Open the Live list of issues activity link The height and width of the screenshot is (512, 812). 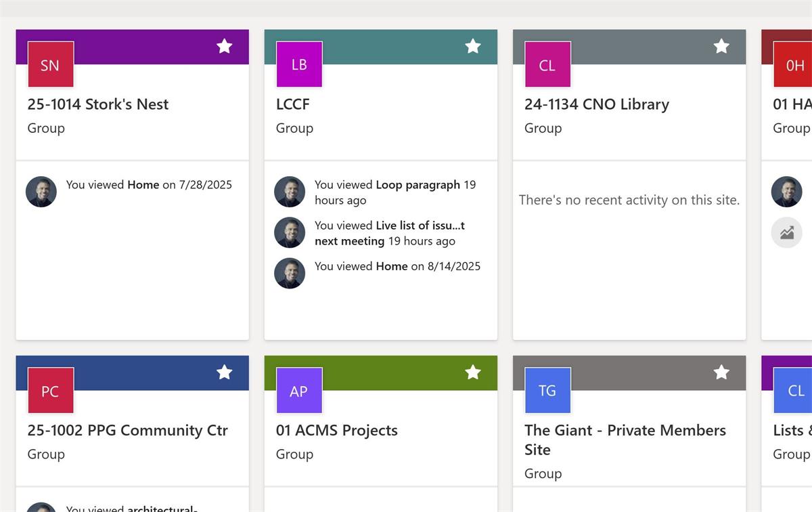420,226
